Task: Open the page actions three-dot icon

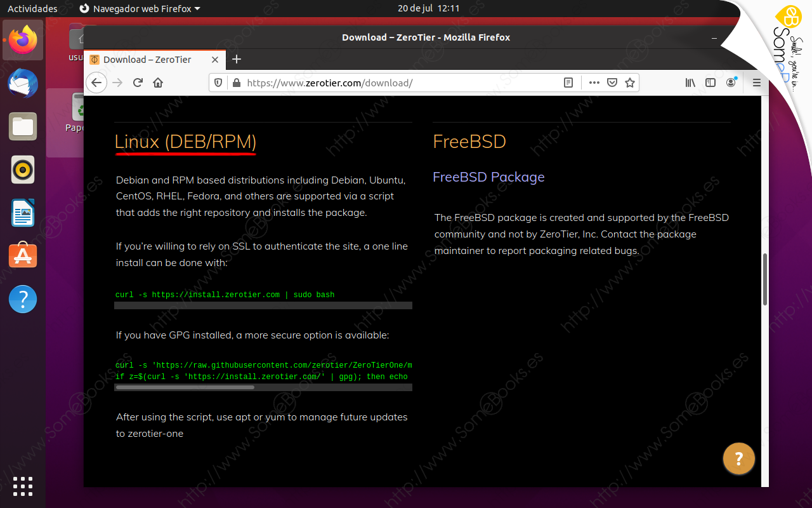Action: click(x=594, y=83)
